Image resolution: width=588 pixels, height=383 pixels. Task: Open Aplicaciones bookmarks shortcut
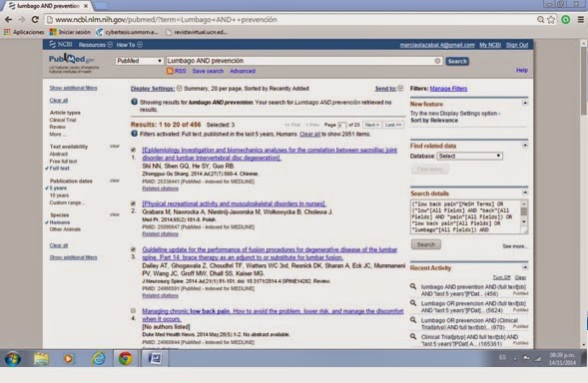24,32
